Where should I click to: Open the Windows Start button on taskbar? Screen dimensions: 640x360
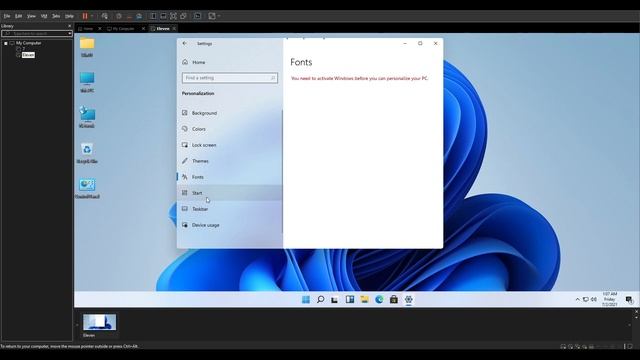[x=306, y=300]
